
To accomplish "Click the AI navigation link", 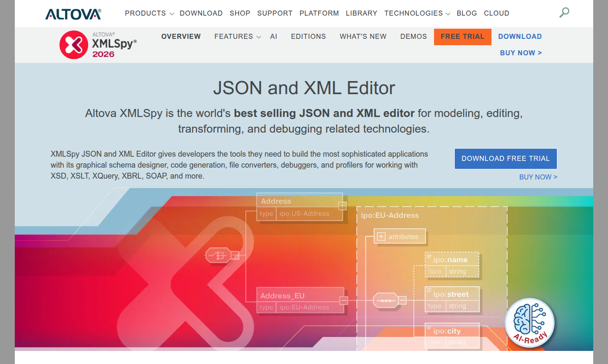I will (274, 37).
